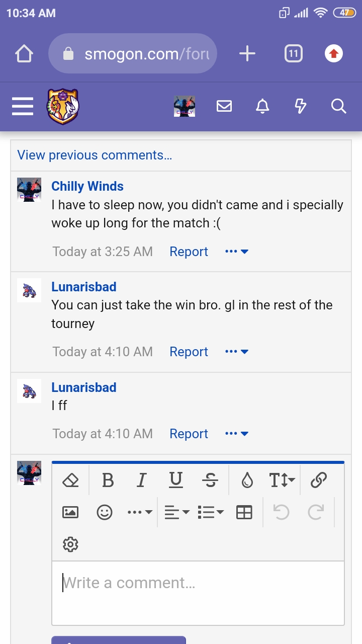362x644 pixels.
Task: Open the hamburger navigation menu
Action: (x=23, y=107)
